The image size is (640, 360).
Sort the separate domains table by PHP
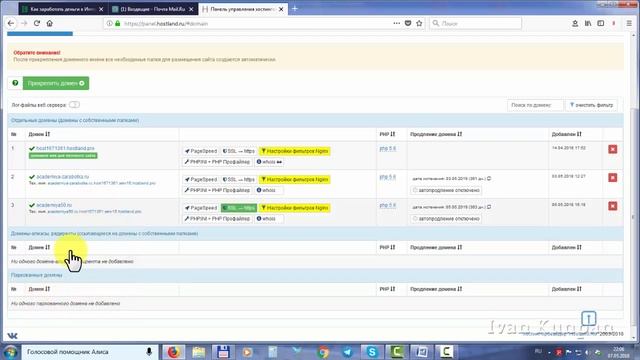coord(387,134)
